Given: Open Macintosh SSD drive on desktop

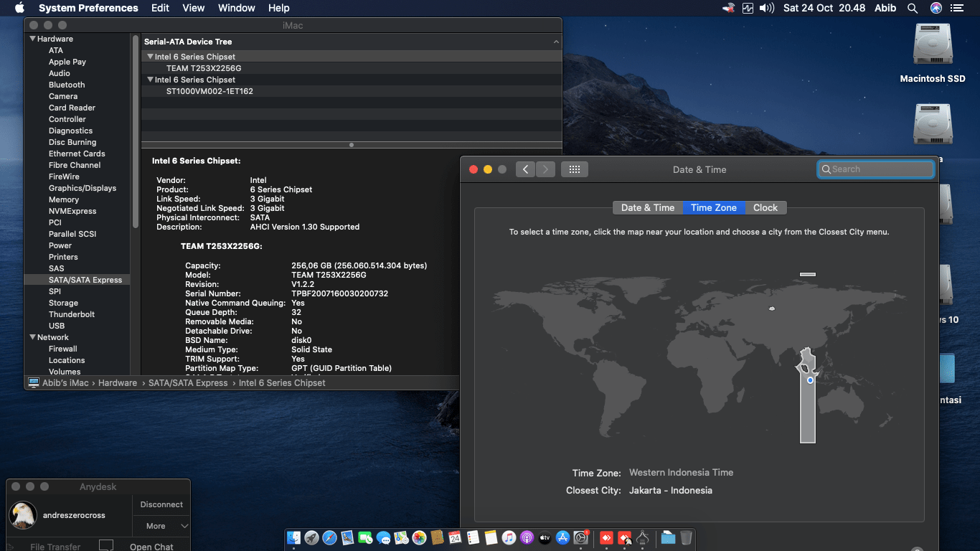Looking at the screenshot, I should (x=933, y=45).
